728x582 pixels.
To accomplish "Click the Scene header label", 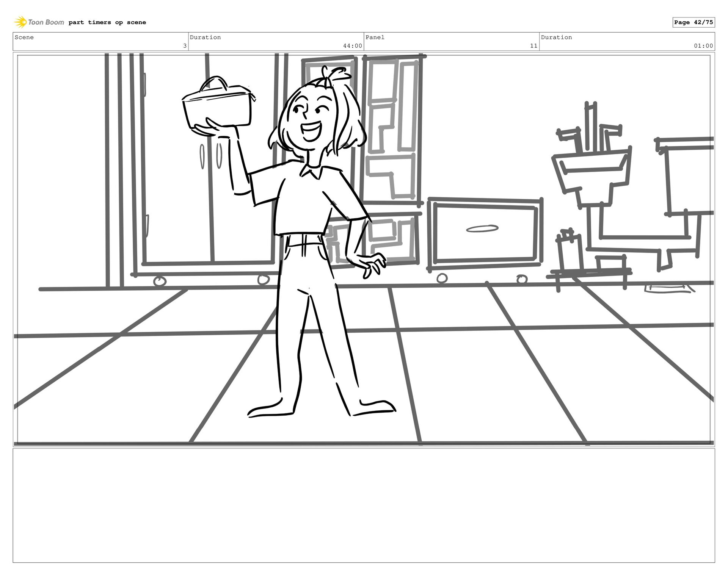I will click(24, 37).
